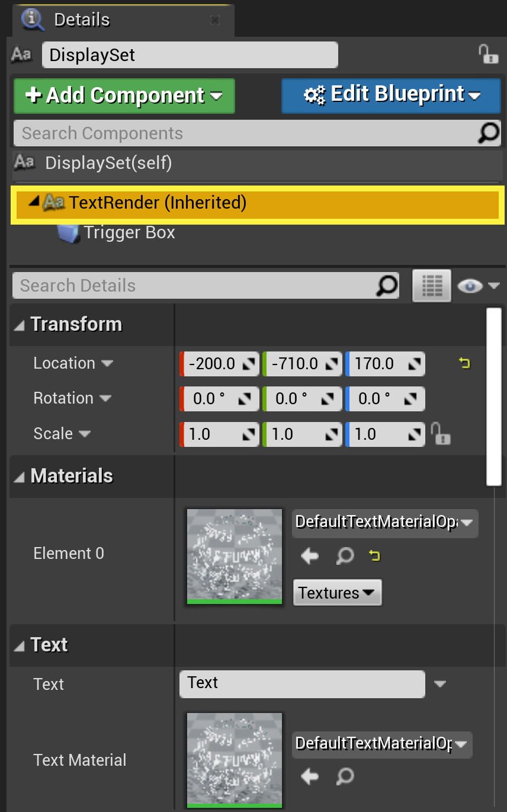The height and width of the screenshot is (812, 507).
Task: Toggle the actor name edit lock
Action: click(x=487, y=54)
